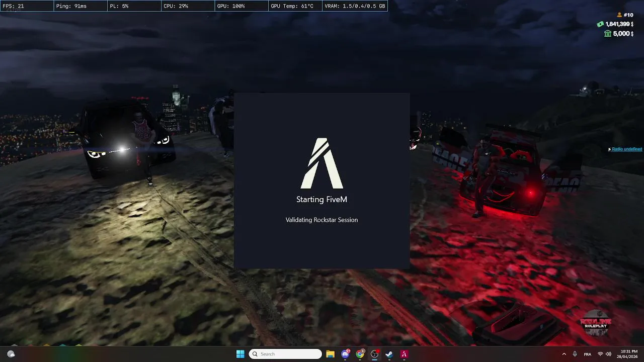644x362 pixels.
Task: Click the Redline Roleplay server logo
Action: click(x=596, y=323)
